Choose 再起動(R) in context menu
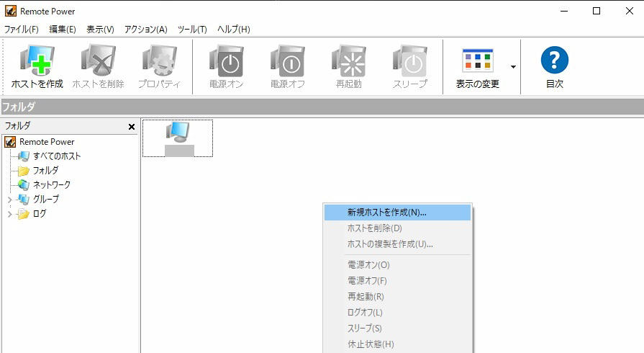This screenshot has height=353, width=644. (x=398, y=297)
